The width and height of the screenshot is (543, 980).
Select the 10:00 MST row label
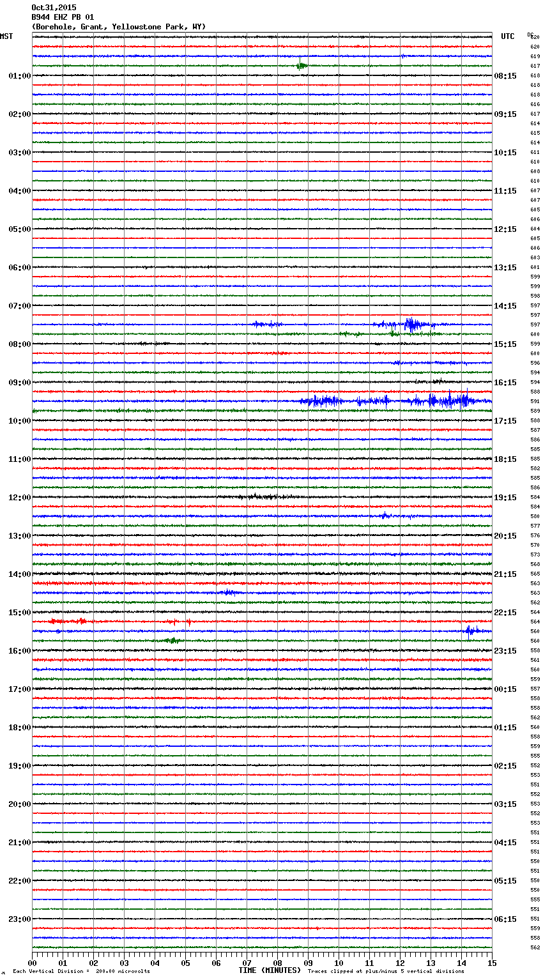(20, 421)
